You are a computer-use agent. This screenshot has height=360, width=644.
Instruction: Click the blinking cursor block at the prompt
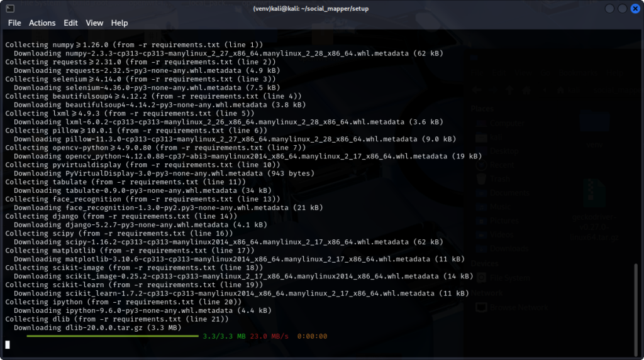pos(8,344)
